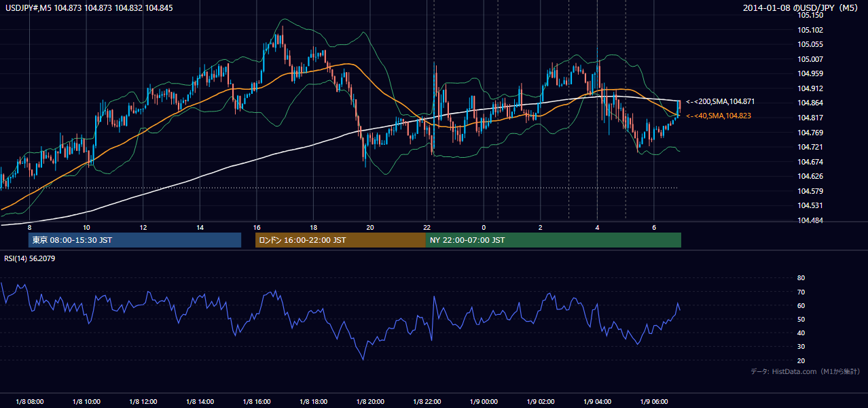Click price axis value 104.674
Screen dimensions: 868x408
coord(810,162)
